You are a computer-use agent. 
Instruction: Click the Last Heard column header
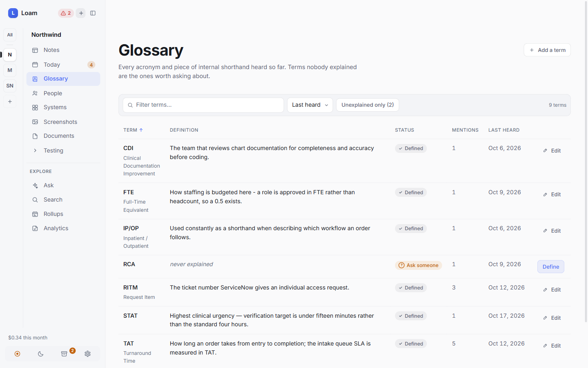[x=504, y=130]
